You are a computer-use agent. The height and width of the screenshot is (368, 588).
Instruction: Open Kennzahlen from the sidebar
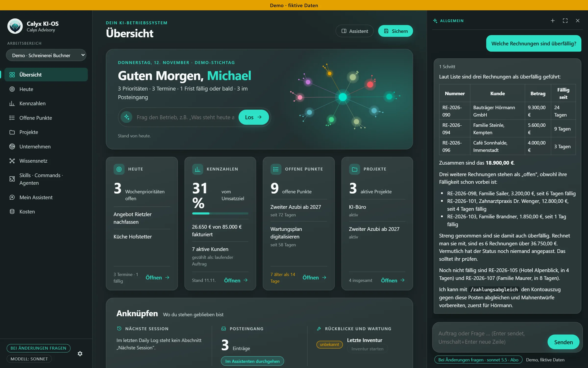point(46,103)
